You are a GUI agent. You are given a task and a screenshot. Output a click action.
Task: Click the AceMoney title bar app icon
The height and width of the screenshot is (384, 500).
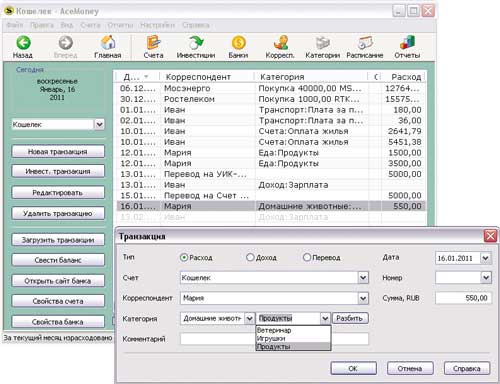[x=9, y=11]
